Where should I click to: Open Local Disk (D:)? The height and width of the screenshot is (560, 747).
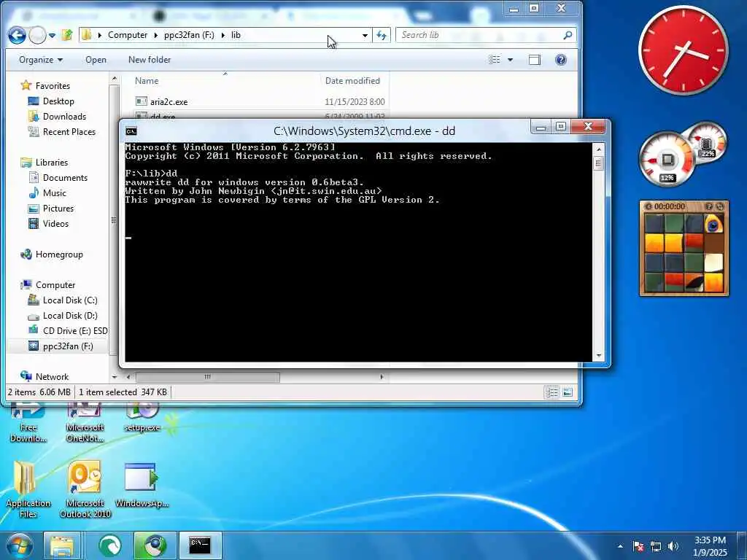pyautogui.click(x=70, y=315)
